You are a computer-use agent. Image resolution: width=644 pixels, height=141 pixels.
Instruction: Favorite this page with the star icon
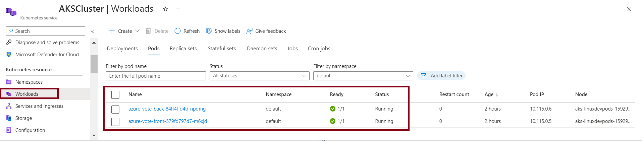(165, 9)
